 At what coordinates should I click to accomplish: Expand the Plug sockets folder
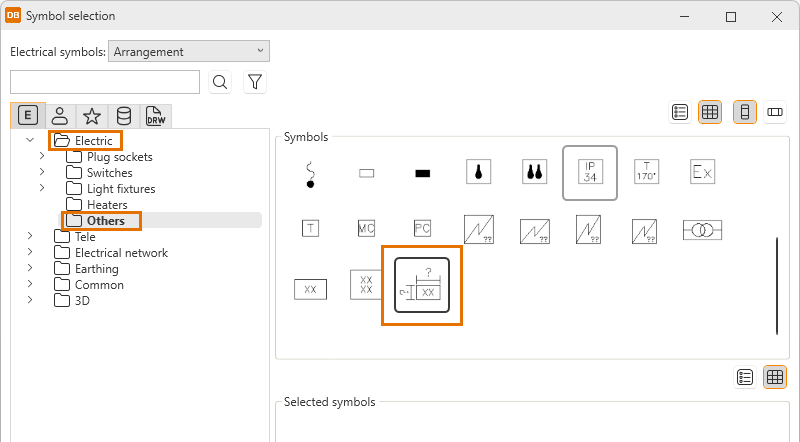41,157
